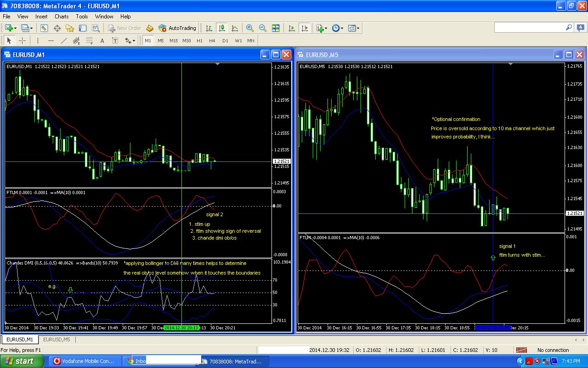Switch timeframe to H1
Screen dimensions: 588x368
pyautogui.click(x=199, y=40)
